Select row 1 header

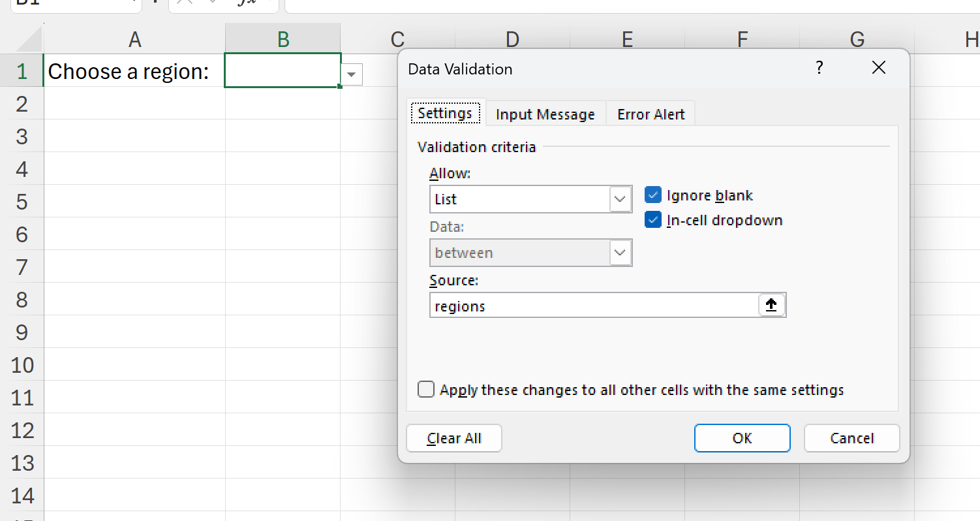(22, 71)
